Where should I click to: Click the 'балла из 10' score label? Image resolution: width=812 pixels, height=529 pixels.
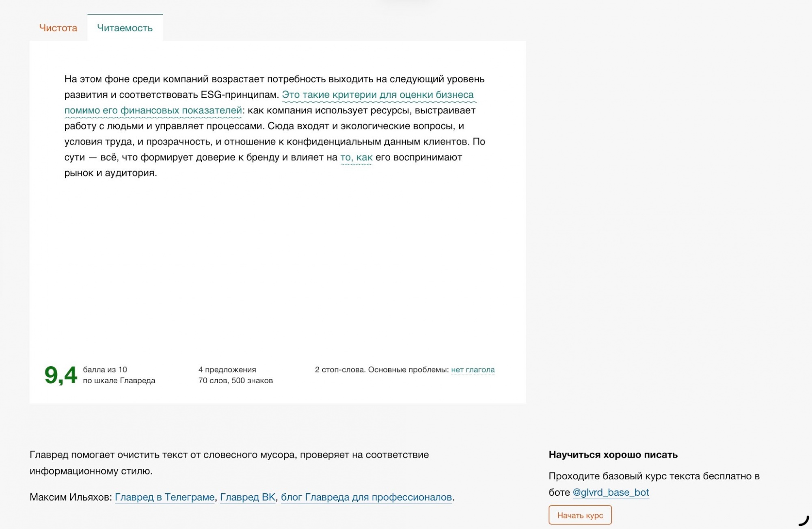coord(105,370)
